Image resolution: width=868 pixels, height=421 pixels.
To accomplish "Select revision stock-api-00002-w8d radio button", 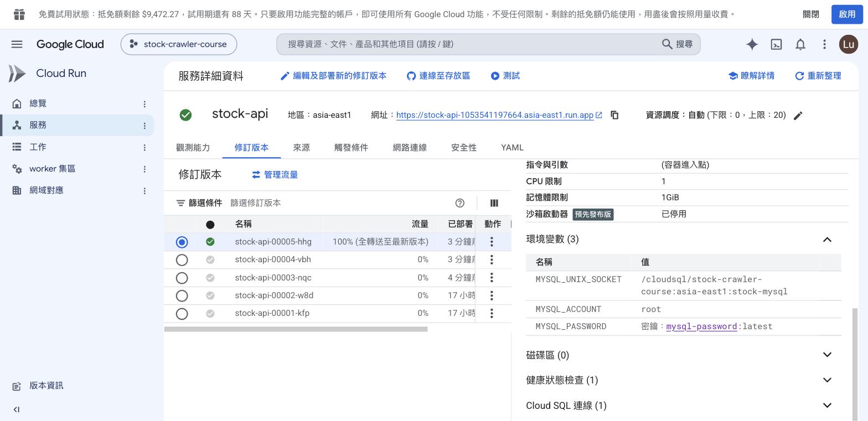I will click(182, 295).
